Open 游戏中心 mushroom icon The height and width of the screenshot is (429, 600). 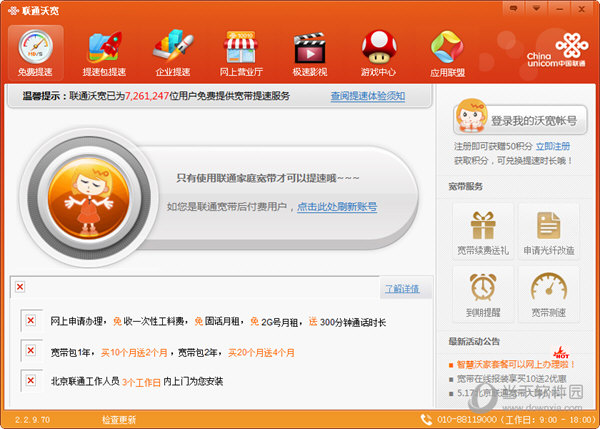point(378,52)
